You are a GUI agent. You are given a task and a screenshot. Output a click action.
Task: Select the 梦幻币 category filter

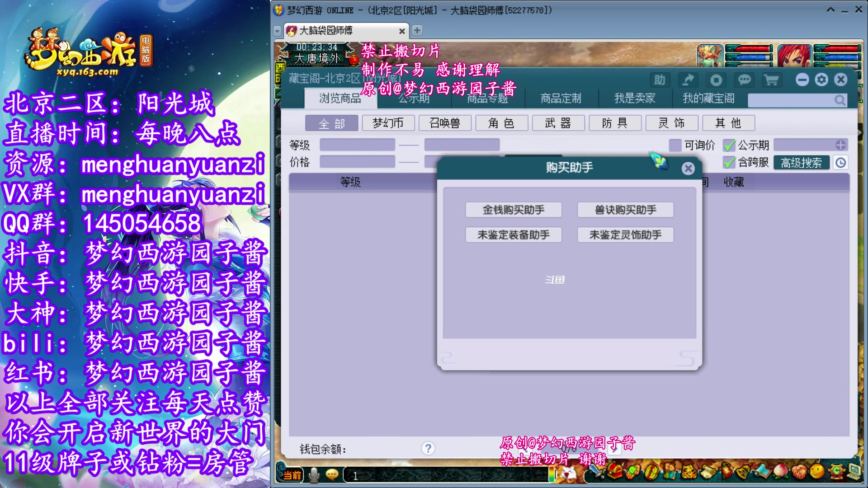[388, 123]
